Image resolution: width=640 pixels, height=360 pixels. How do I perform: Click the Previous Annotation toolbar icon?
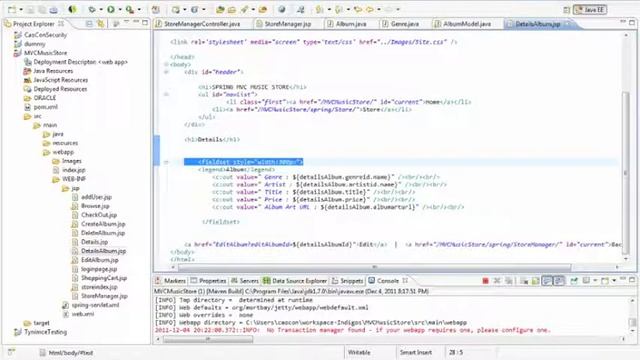pyautogui.click(x=339, y=9)
